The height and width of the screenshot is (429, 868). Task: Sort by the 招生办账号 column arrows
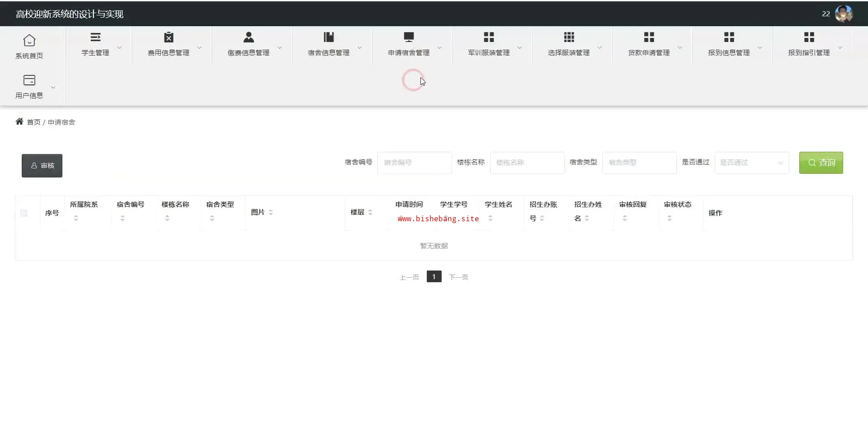pyautogui.click(x=542, y=219)
